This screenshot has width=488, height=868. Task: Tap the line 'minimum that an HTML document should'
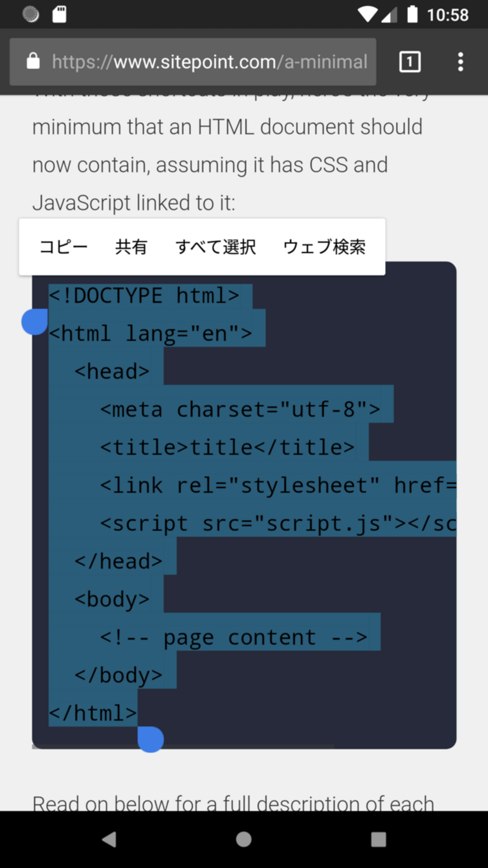pyautogui.click(x=227, y=127)
